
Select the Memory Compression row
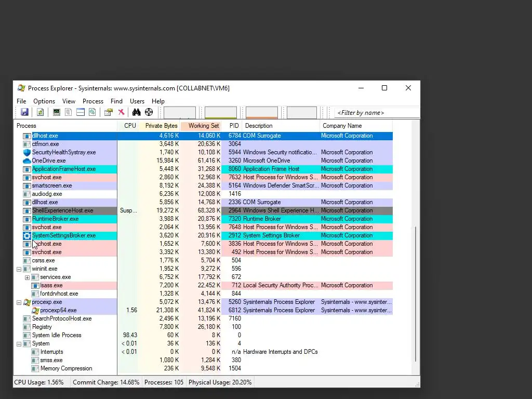pyautogui.click(x=203, y=368)
